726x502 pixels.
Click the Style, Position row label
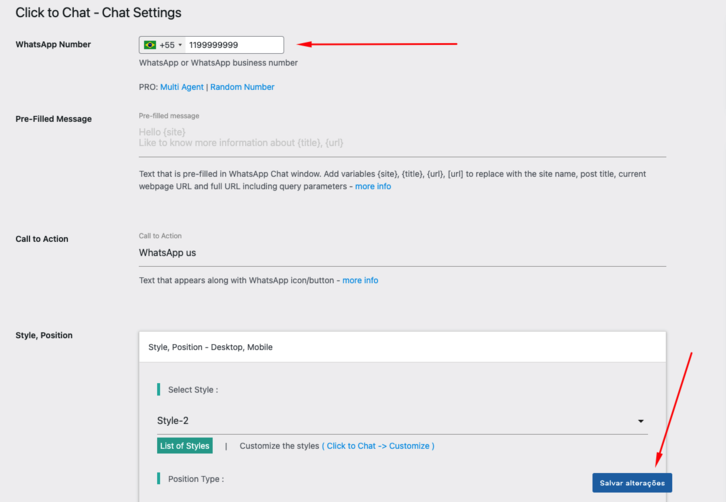click(x=44, y=335)
